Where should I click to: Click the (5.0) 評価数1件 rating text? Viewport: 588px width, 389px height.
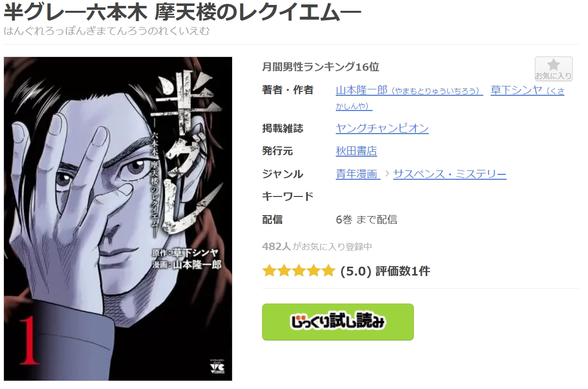[x=385, y=271]
